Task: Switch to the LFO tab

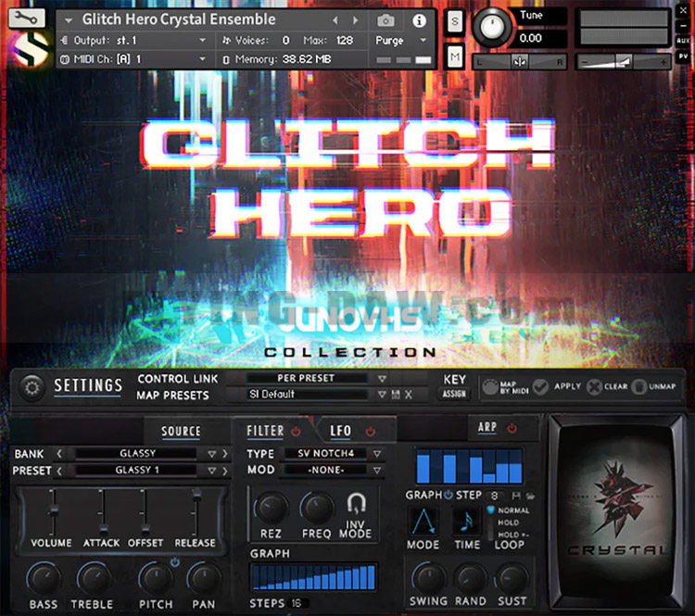Action: pyautogui.click(x=340, y=431)
